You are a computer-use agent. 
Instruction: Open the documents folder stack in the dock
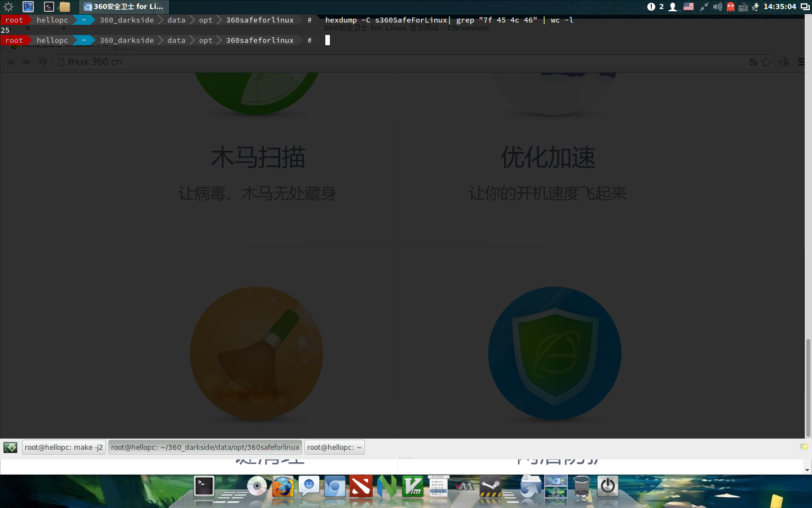[x=530, y=486]
